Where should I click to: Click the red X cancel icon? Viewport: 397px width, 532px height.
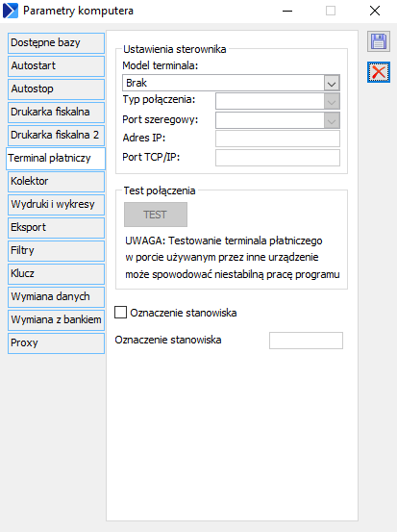379,72
